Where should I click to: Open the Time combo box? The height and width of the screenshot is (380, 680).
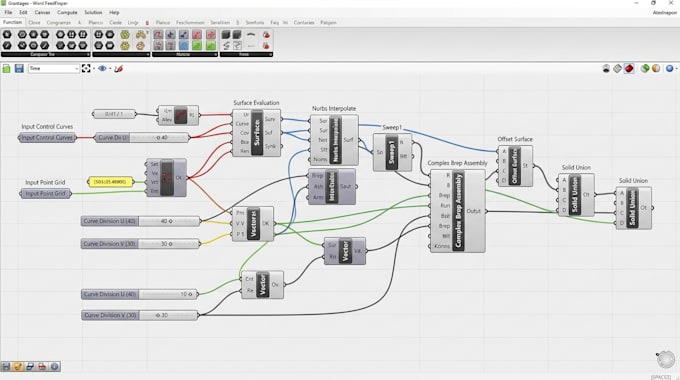point(54,69)
